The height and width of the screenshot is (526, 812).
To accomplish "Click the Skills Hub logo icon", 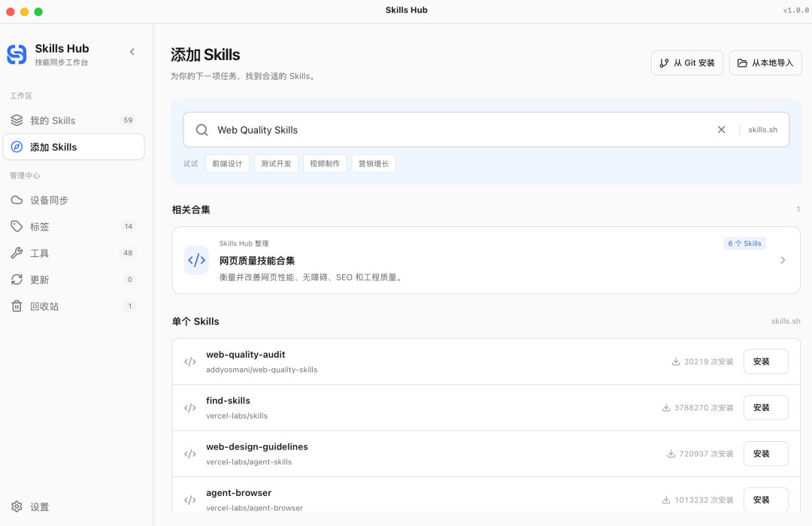I will (x=17, y=54).
